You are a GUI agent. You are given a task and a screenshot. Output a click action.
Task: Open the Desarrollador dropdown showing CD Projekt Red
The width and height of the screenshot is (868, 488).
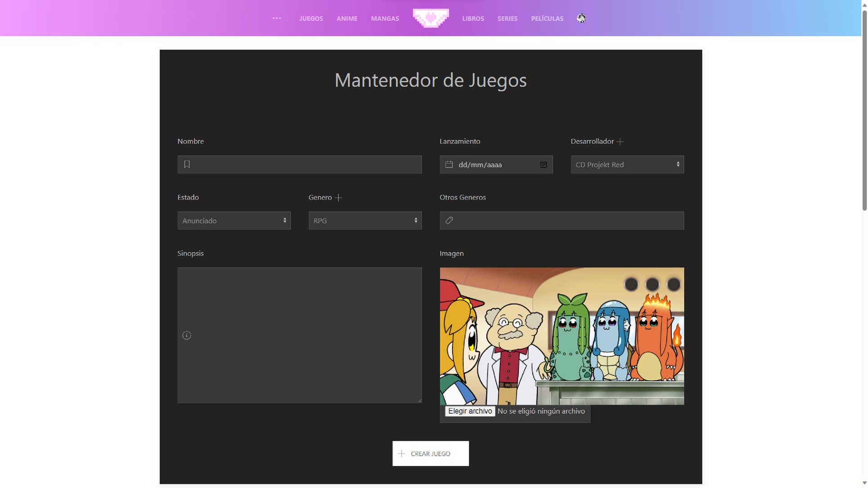[x=627, y=165]
